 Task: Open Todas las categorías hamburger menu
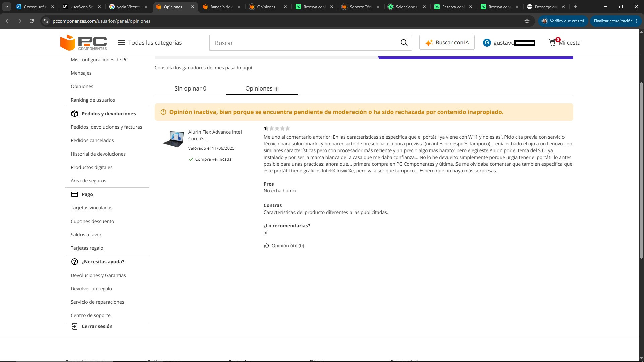122,43
